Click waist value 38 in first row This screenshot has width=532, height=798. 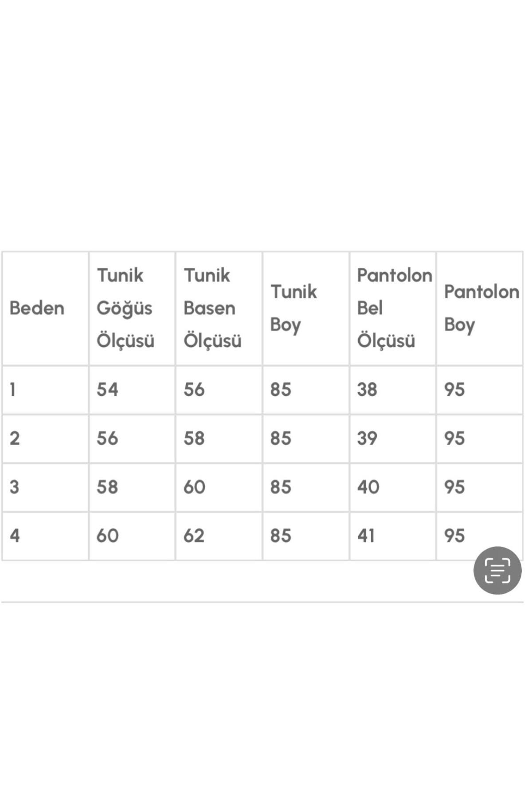click(x=367, y=390)
